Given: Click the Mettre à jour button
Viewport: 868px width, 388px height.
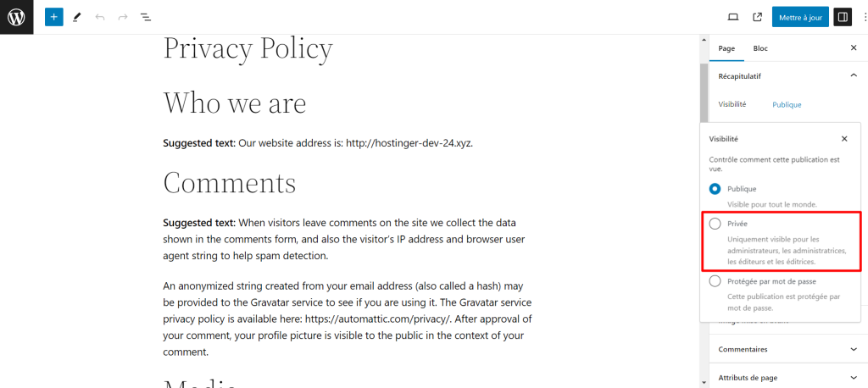Looking at the screenshot, I should click(x=800, y=17).
